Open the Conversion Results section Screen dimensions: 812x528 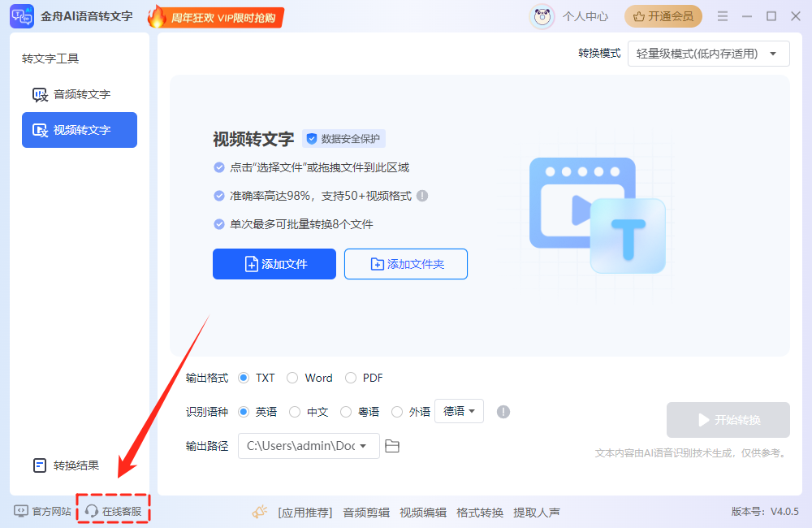click(75, 465)
